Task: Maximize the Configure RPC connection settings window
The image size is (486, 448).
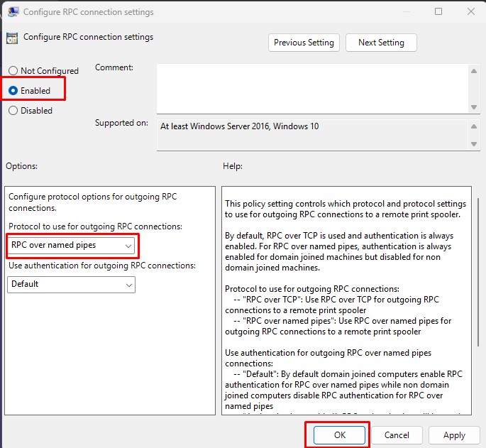Action: (438, 11)
